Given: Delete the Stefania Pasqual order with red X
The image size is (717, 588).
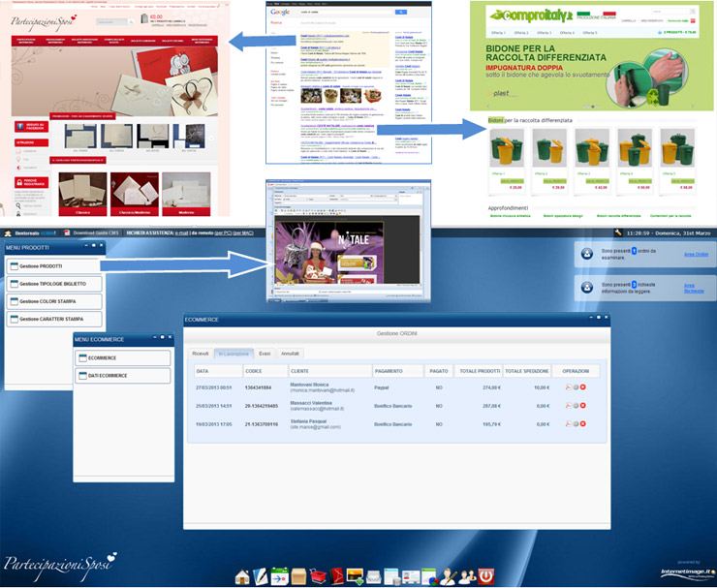Looking at the screenshot, I should (x=583, y=424).
